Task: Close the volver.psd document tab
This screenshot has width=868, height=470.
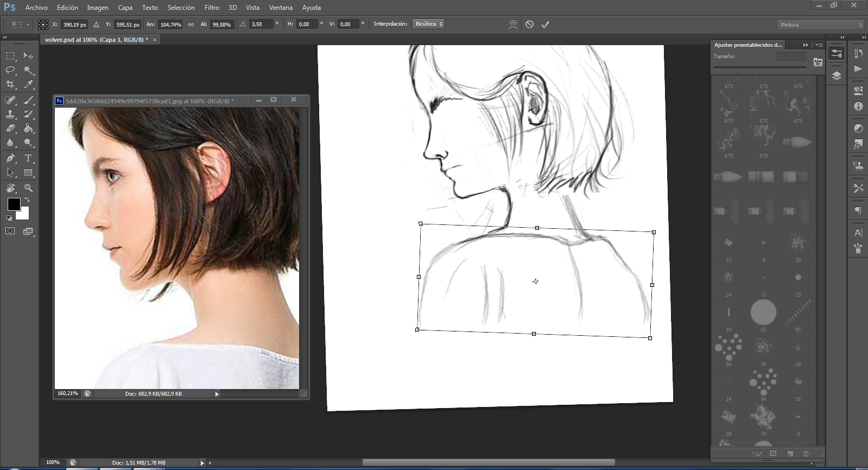Action: tap(155, 40)
